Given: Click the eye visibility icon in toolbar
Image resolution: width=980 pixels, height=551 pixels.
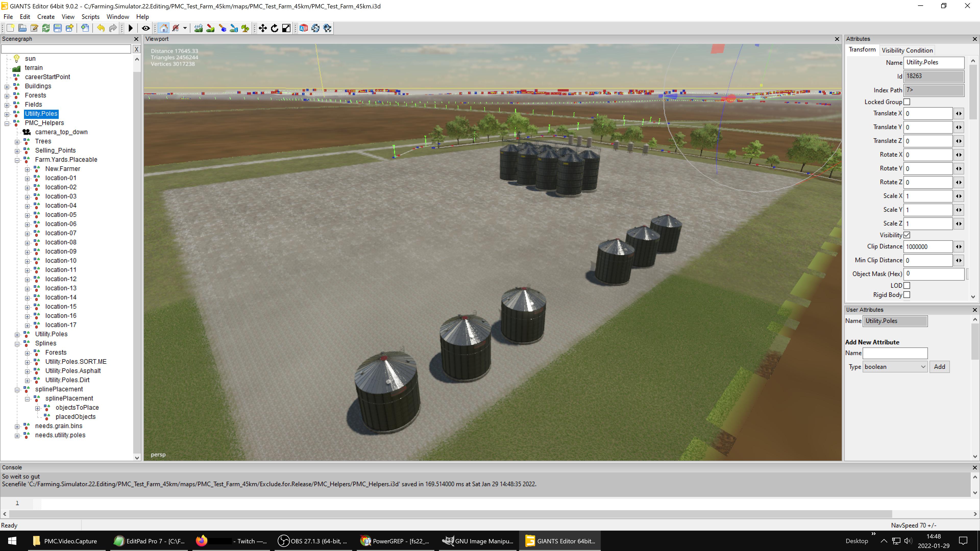Looking at the screenshot, I should (146, 28).
